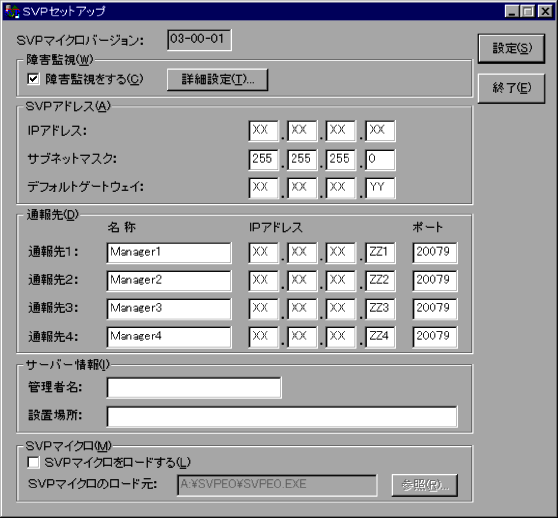Click the サーバー情報(I) group label
558x518 pixels.
click(x=68, y=365)
